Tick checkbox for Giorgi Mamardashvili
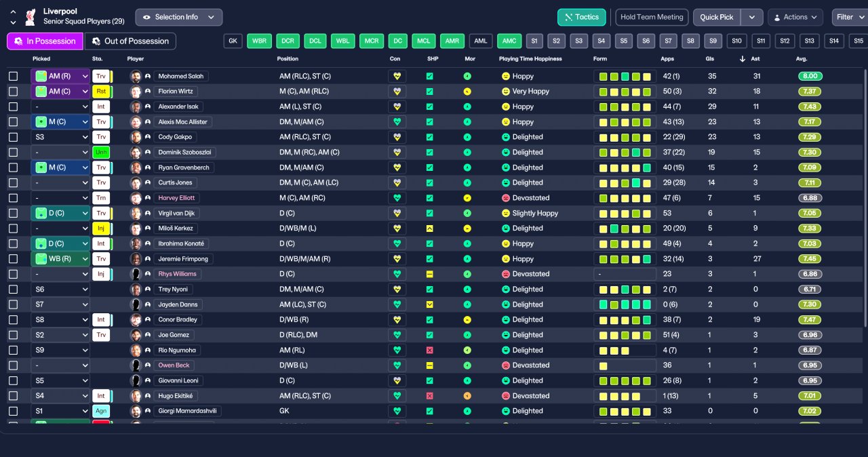Image resolution: width=868 pixels, height=457 pixels. [13, 411]
